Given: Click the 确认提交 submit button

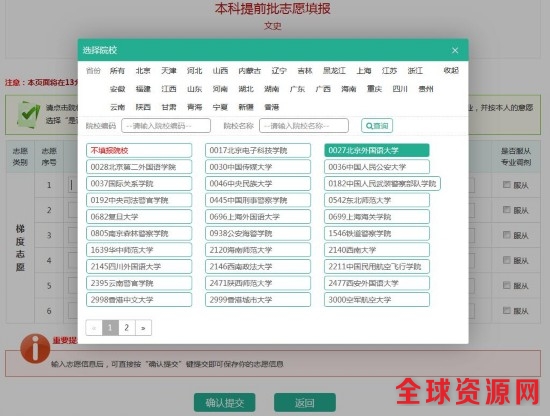Looking at the screenshot, I should pyautogui.click(x=224, y=403).
